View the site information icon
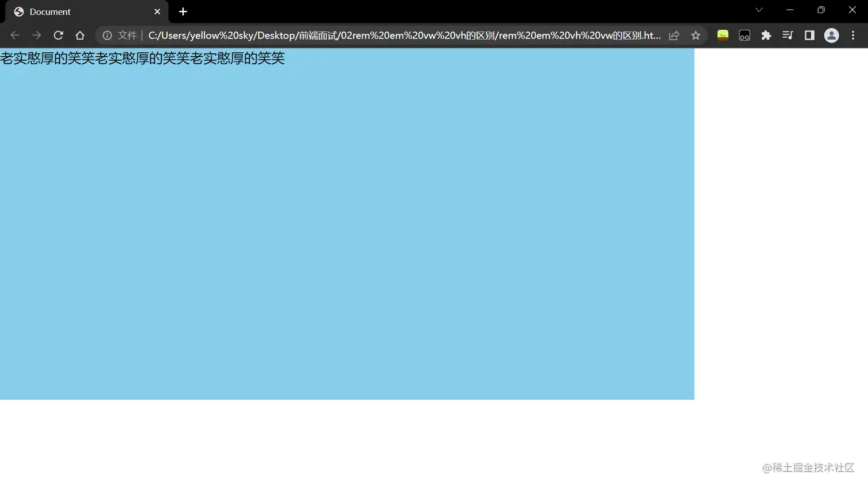This screenshot has height=487, width=868. click(107, 36)
